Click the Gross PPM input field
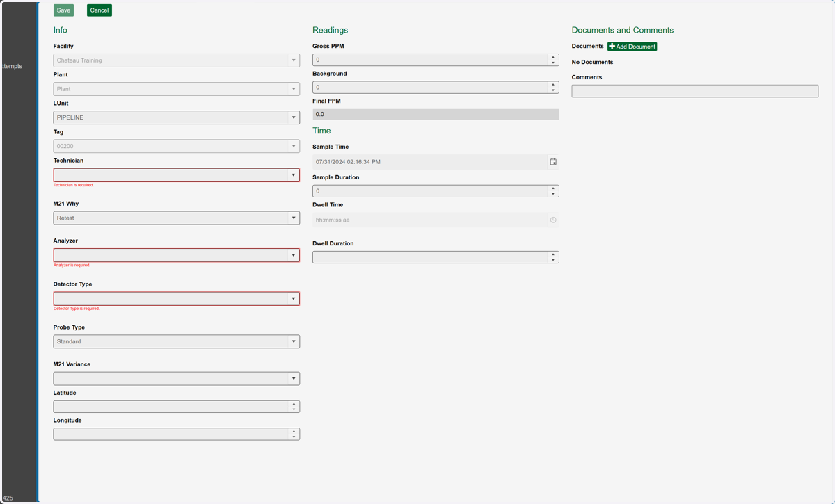 (x=430, y=60)
